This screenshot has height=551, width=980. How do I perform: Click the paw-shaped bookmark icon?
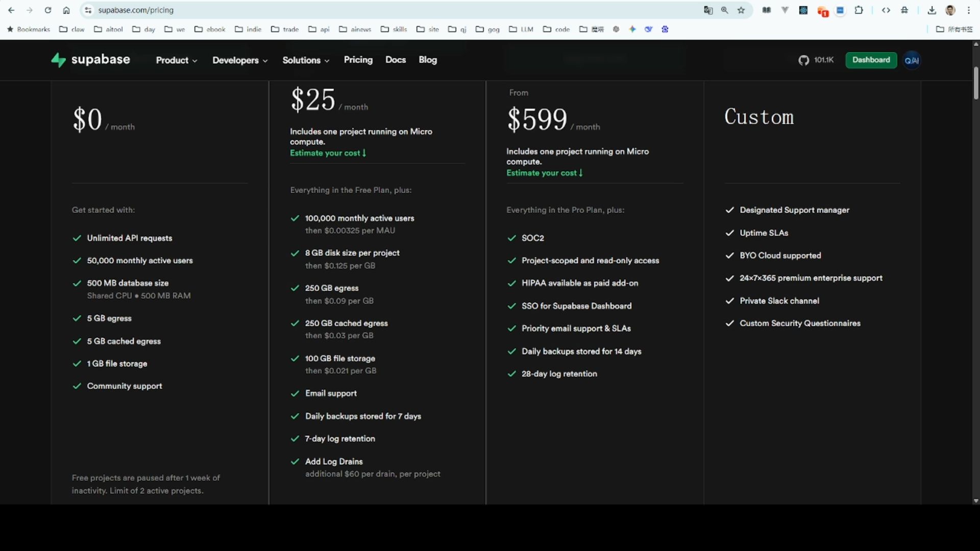[665, 29]
